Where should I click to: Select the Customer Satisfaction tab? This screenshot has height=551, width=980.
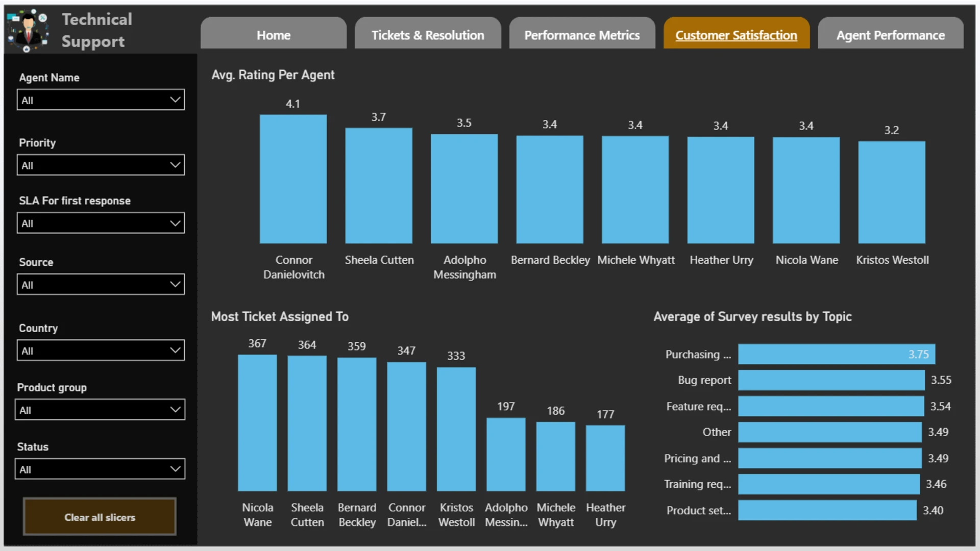point(737,34)
